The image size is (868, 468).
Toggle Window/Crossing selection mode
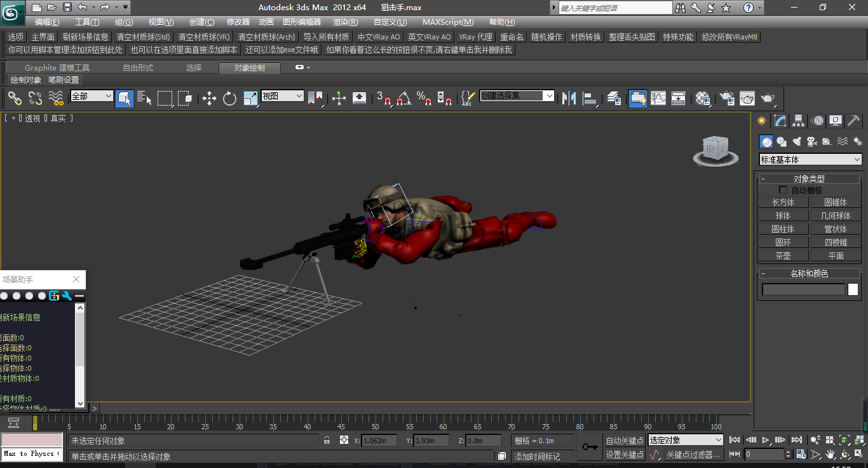pos(185,98)
